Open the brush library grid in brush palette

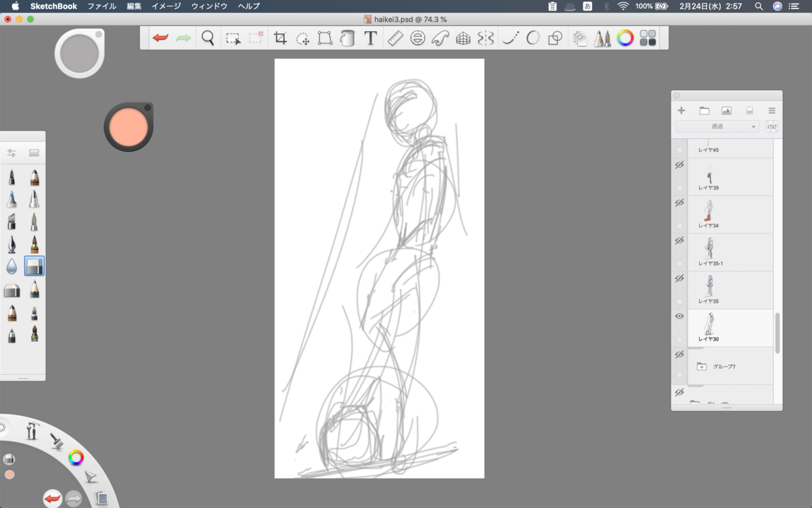34,153
